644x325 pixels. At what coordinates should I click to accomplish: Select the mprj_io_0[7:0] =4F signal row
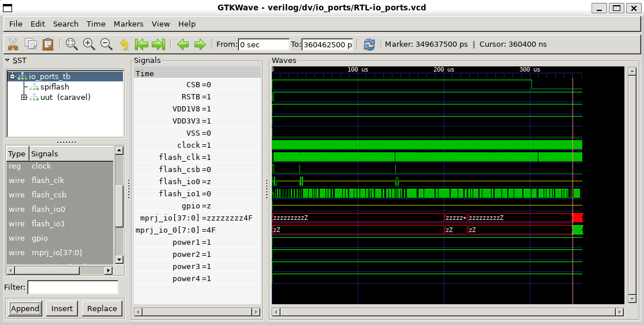(x=197, y=230)
